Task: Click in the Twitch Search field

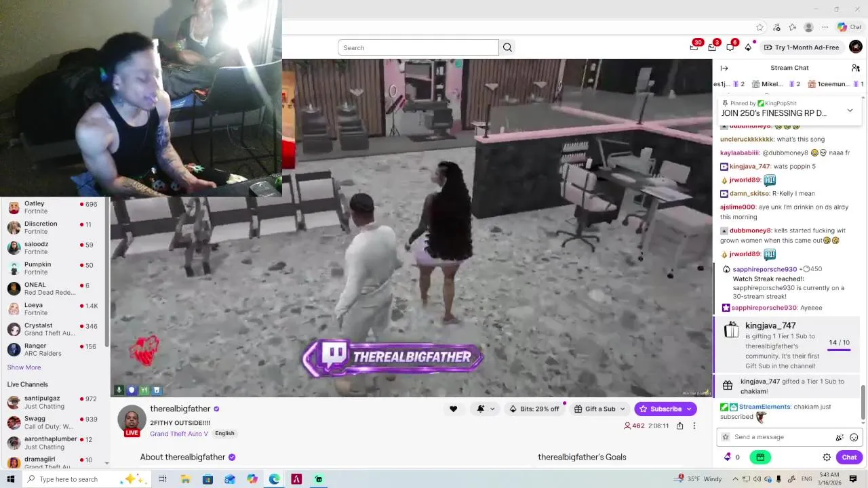Action: (418, 47)
